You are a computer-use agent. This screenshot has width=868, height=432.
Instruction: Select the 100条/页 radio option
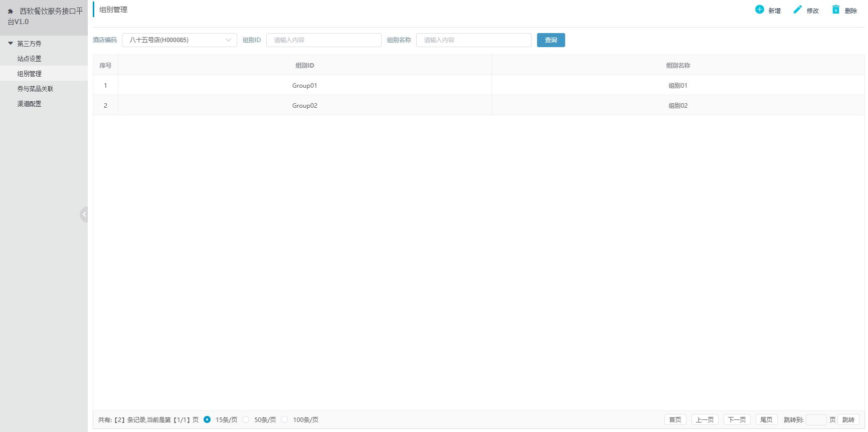click(284, 419)
